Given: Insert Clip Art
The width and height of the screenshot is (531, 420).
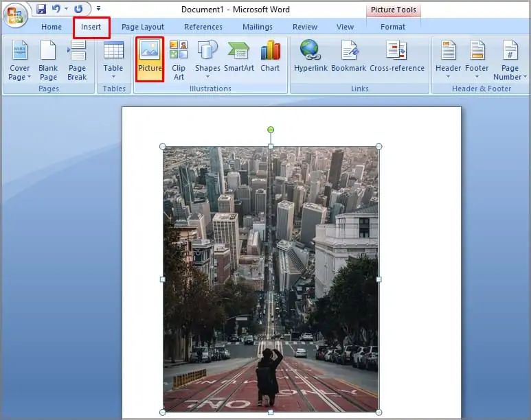Looking at the screenshot, I should [x=179, y=60].
